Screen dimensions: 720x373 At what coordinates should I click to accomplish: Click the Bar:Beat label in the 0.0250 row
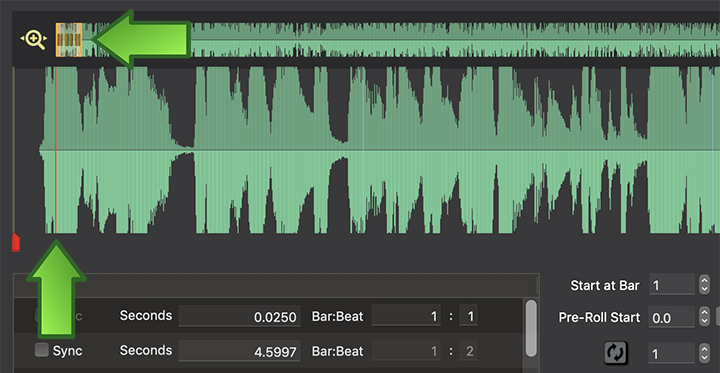(337, 316)
